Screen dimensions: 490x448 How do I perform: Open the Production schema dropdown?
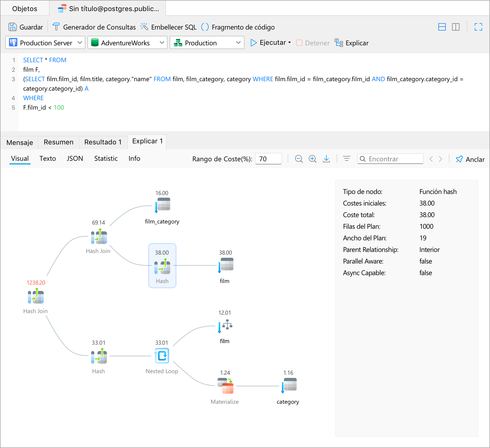(x=207, y=43)
